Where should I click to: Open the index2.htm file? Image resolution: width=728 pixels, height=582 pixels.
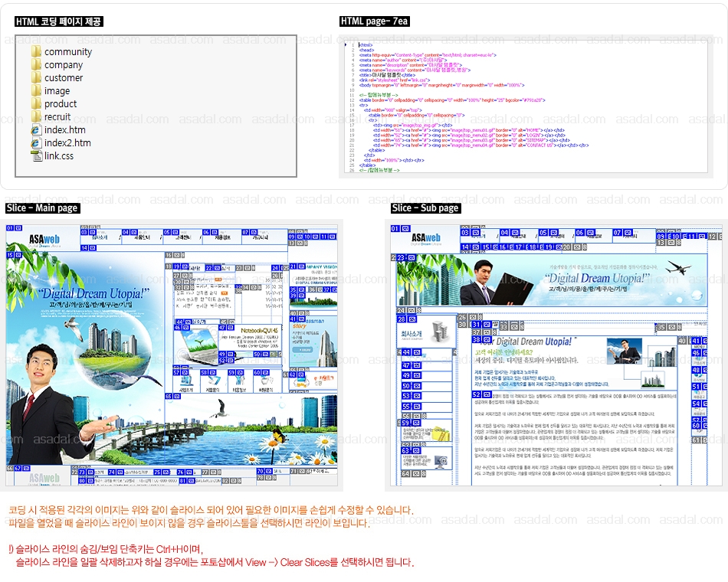pyautogui.click(x=67, y=142)
